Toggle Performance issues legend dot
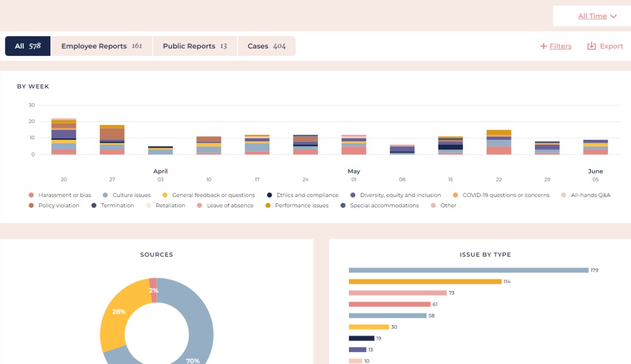This screenshot has width=631, height=364. tap(268, 205)
